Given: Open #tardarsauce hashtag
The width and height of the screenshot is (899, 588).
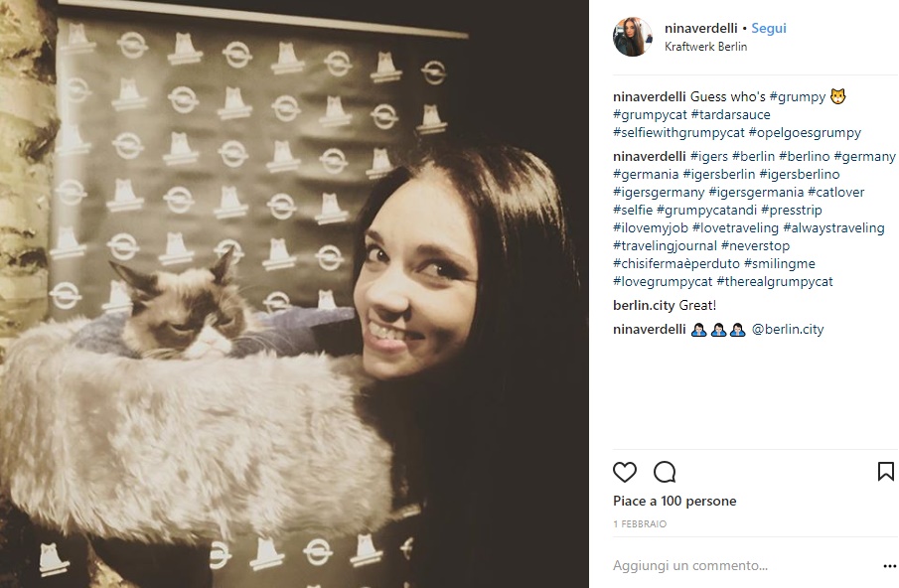Looking at the screenshot, I should point(730,114).
